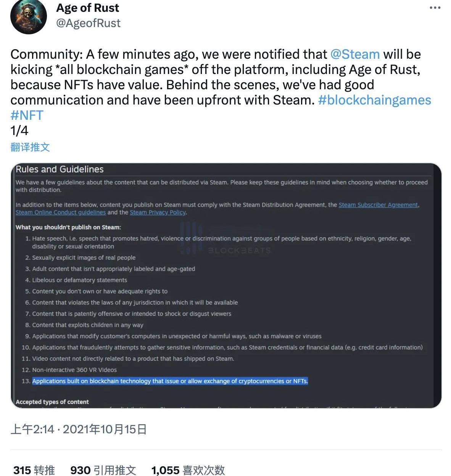This screenshot has height=476, width=451.
Task: Click the Steam Online Conduct guidelines link
Action: [x=61, y=212]
